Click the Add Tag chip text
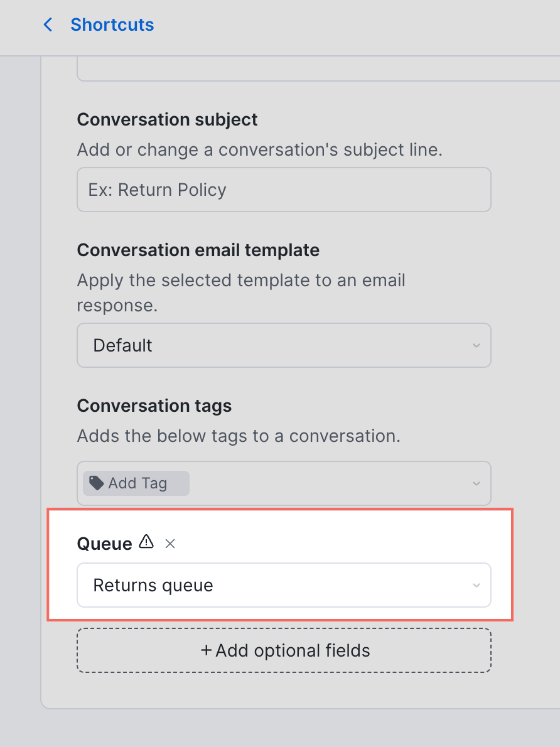The height and width of the screenshot is (747, 560). [x=137, y=483]
